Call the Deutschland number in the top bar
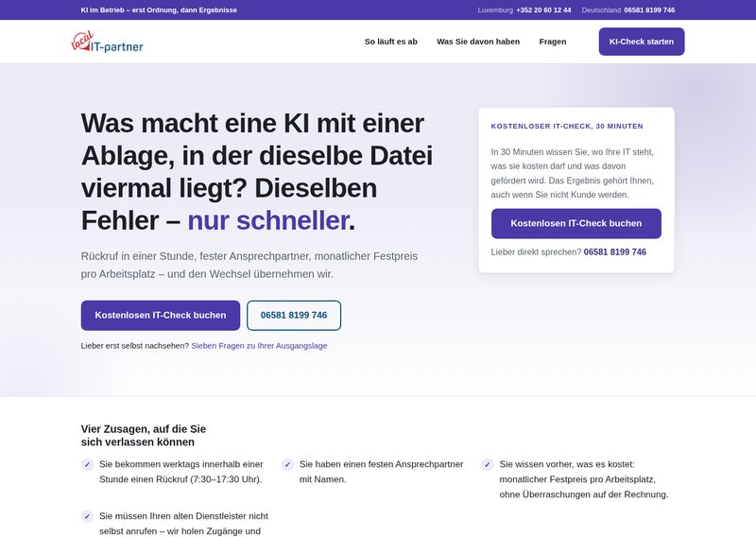Image resolution: width=756 pixels, height=537 pixels. click(649, 10)
